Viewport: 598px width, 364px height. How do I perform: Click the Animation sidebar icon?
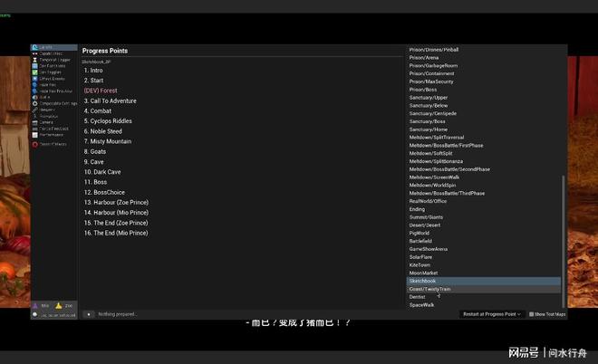coord(34,116)
